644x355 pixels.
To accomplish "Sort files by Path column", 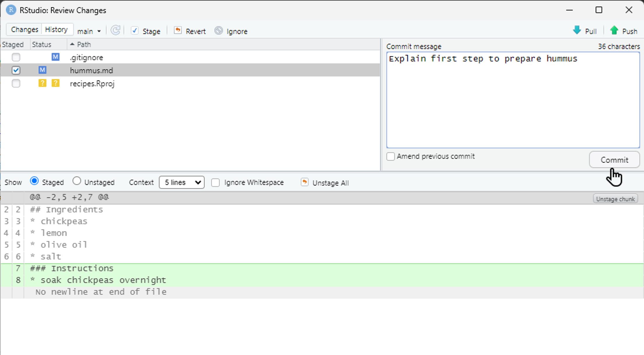I will tap(84, 44).
